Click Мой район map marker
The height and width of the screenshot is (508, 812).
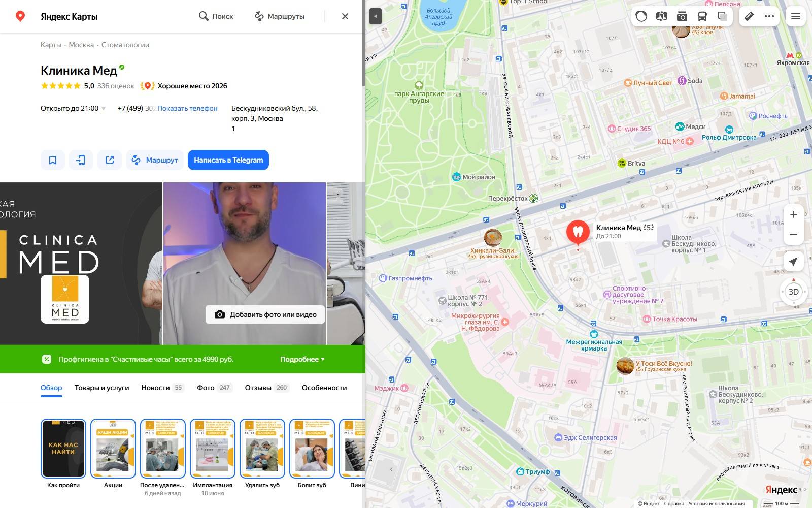(x=456, y=177)
